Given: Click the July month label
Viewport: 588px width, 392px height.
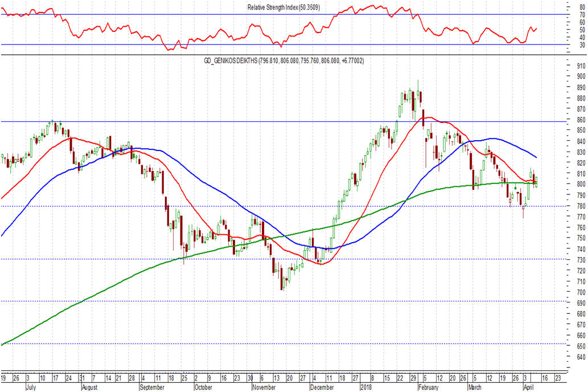Looking at the screenshot, I should (x=31, y=387).
